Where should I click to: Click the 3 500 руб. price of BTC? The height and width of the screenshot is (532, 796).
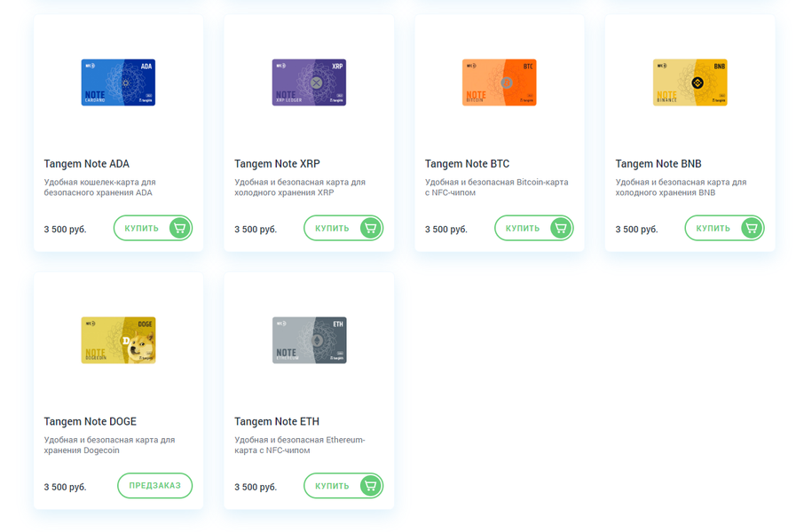coord(446,230)
